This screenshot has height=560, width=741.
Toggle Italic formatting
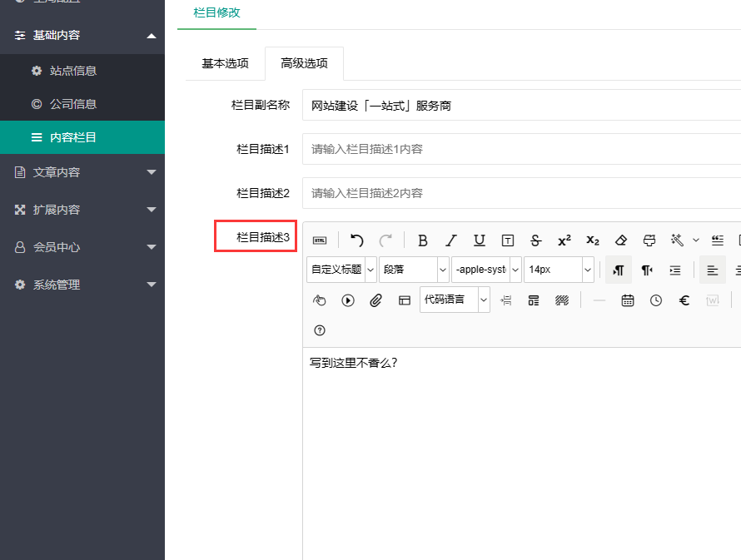[450, 240]
